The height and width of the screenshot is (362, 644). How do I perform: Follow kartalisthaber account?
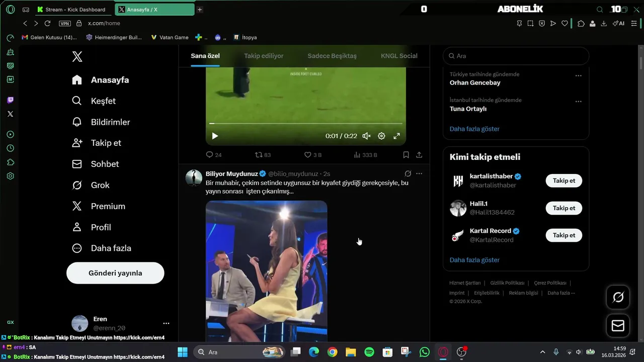pyautogui.click(x=564, y=180)
